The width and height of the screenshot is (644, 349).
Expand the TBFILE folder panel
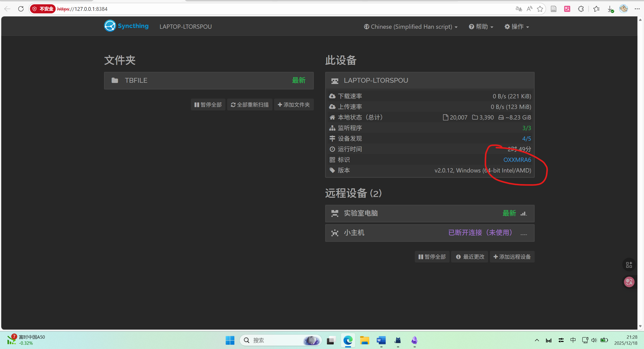(209, 80)
